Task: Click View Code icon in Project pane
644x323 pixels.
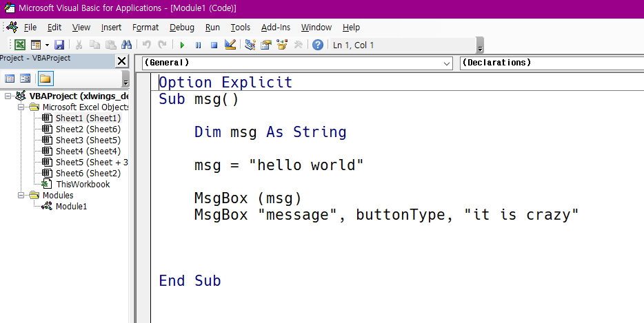Action: click(10, 79)
